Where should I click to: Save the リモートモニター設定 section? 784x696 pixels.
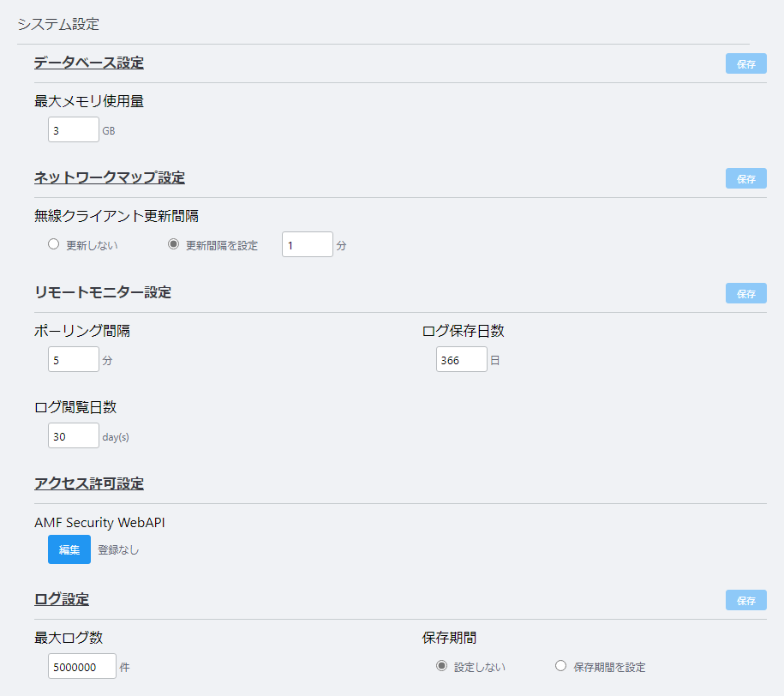click(745, 293)
